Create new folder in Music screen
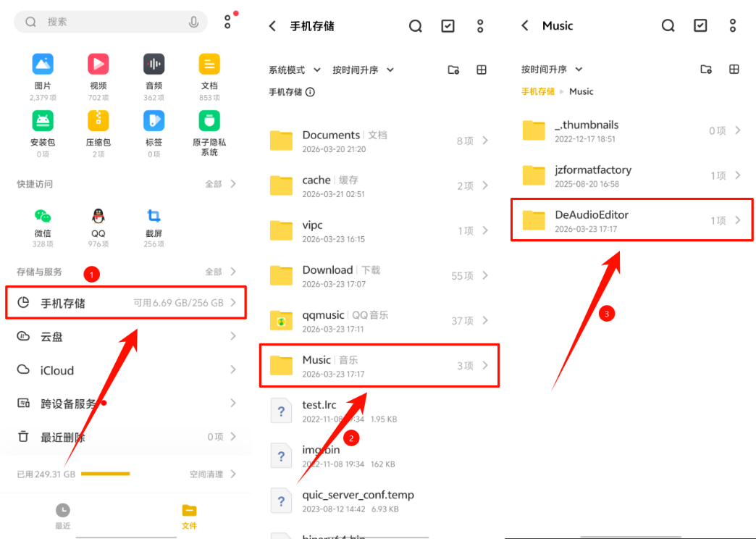 click(706, 70)
